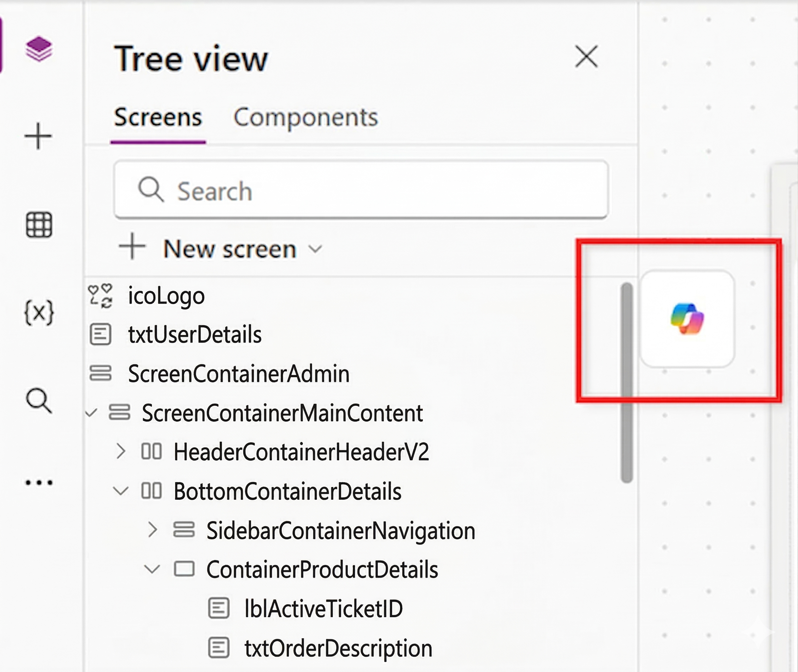Click inside the Search box
This screenshot has height=672, width=798.
pyautogui.click(x=362, y=190)
